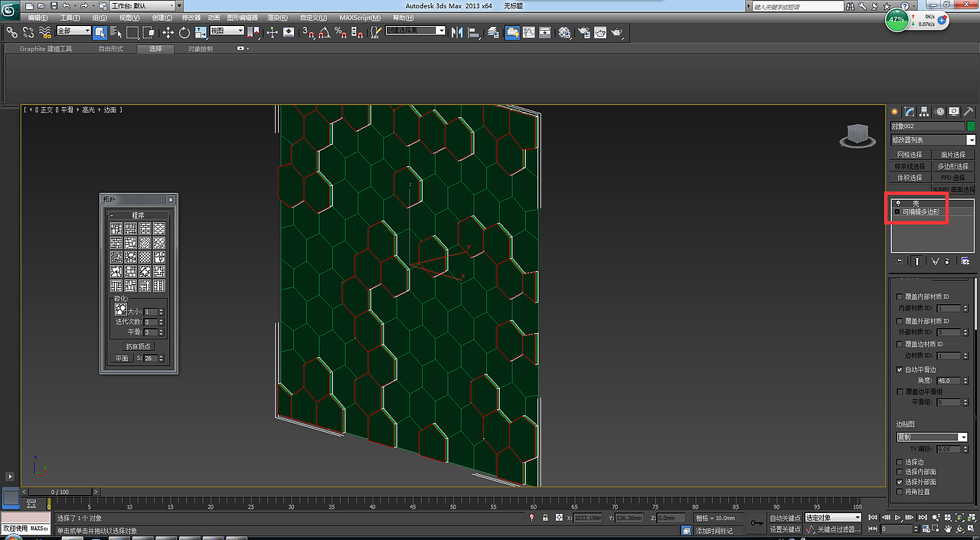Open the Utilities hammer panel tab
980x540 pixels.
pos(968,112)
